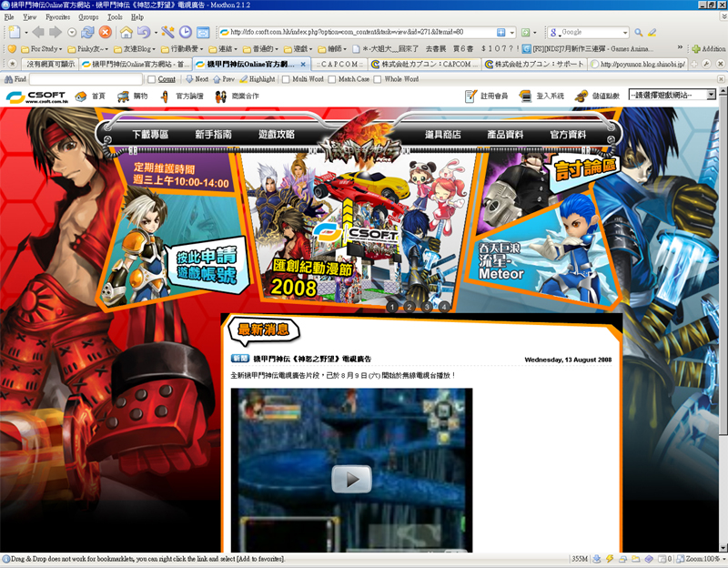
Task: Click the CSOFT logo in site header
Action: click(x=37, y=96)
